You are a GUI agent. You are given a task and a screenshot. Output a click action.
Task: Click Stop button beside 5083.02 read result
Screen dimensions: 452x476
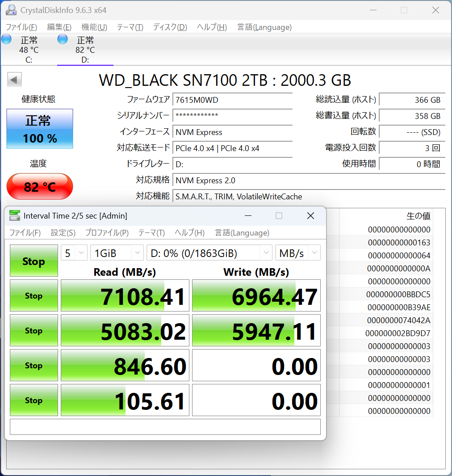click(33, 331)
